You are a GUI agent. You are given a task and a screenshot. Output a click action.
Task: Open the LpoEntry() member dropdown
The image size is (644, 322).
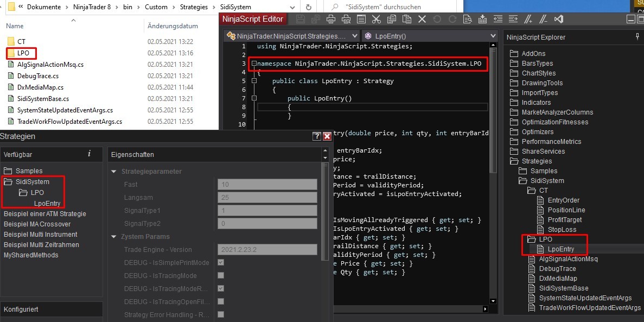tap(493, 36)
